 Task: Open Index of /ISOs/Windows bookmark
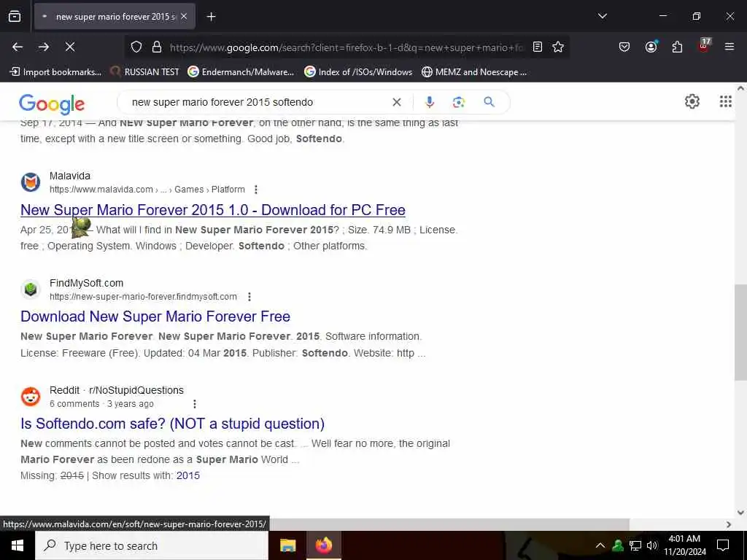(x=358, y=72)
